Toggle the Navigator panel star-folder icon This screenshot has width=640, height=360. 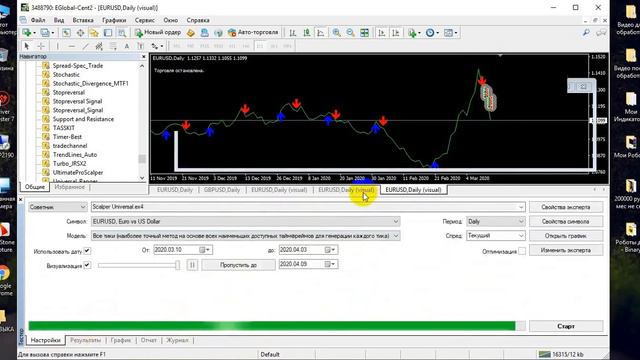coord(94,33)
